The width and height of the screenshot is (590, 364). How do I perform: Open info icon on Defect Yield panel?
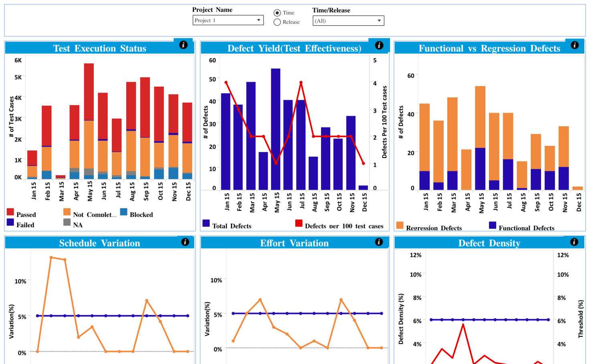coord(379,45)
